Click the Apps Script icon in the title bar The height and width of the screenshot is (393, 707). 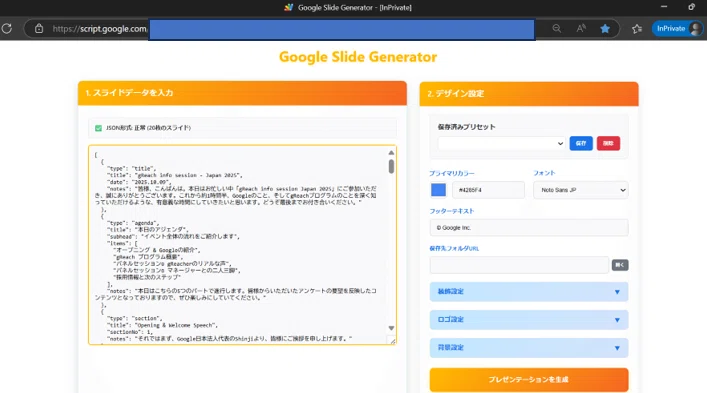click(x=289, y=7)
